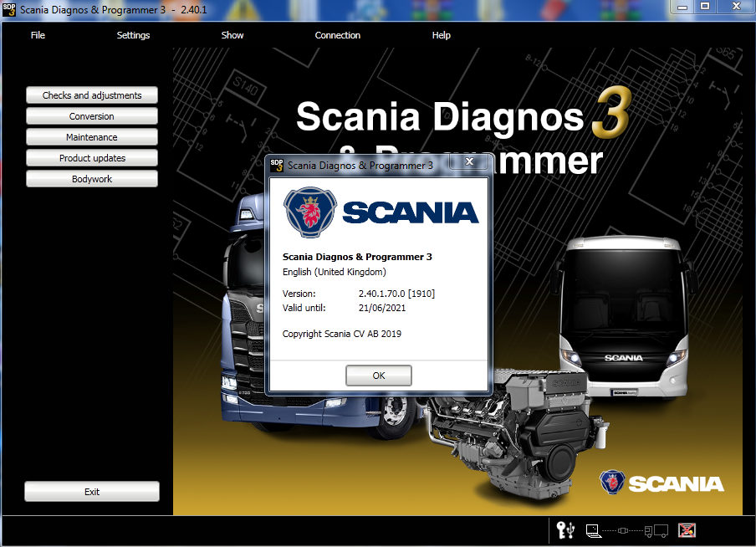756x547 pixels.
Task: Confirm the About dialog with OK
Action: pos(379,376)
